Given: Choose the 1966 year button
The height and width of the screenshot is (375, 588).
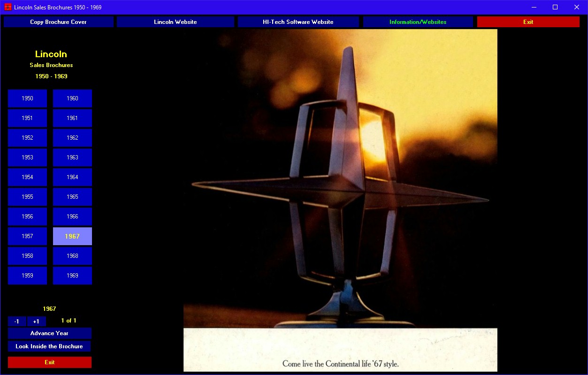Looking at the screenshot, I should (x=72, y=217).
